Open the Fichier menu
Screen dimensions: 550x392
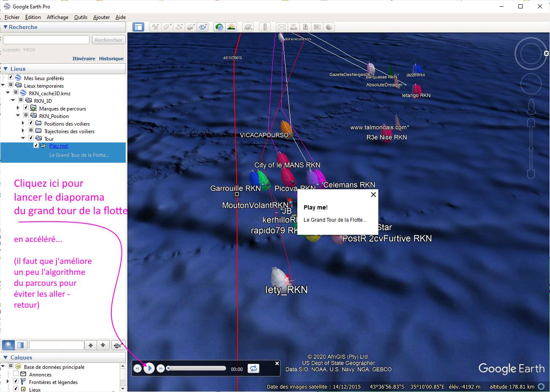(x=12, y=17)
